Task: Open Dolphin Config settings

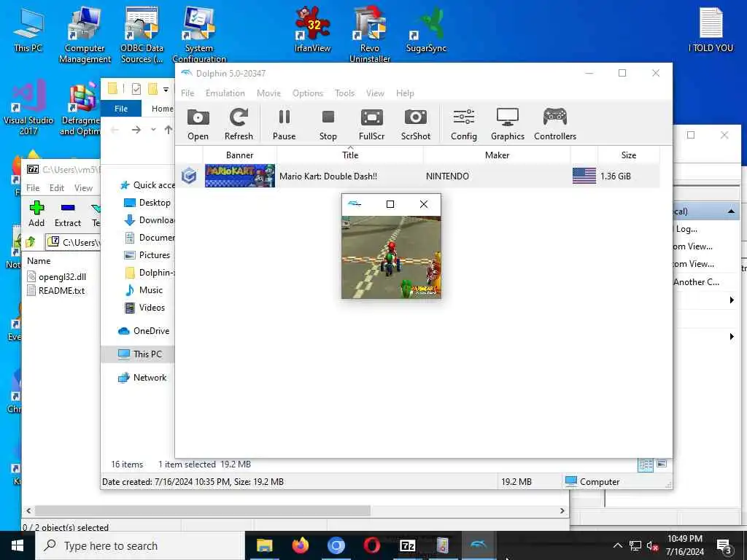Action: click(x=463, y=124)
